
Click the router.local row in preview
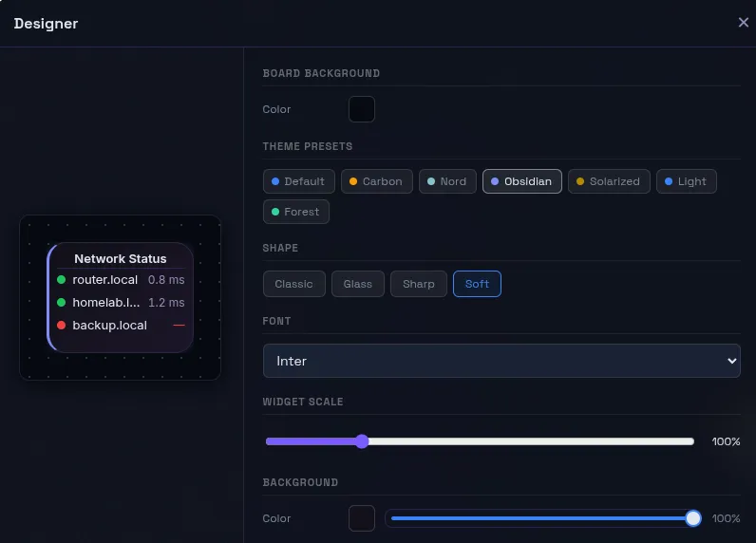click(x=121, y=280)
